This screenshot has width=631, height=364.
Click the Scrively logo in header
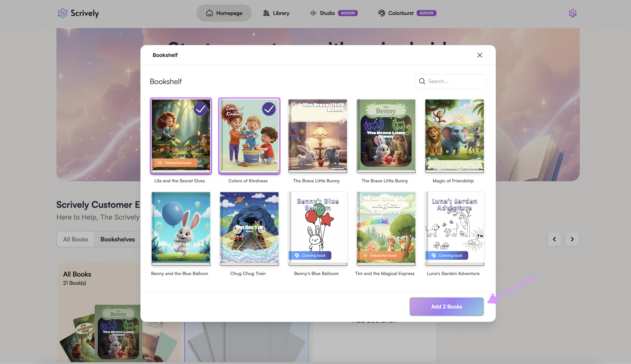click(78, 13)
